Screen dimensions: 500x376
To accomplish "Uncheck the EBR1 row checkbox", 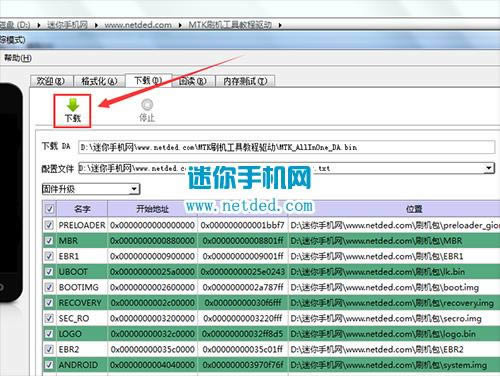I will tap(49, 256).
